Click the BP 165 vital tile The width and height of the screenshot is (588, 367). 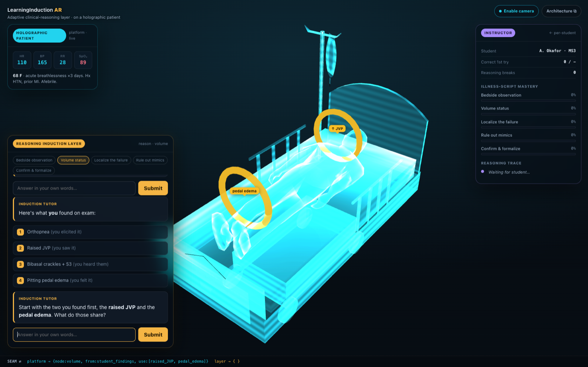(x=42, y=60)
